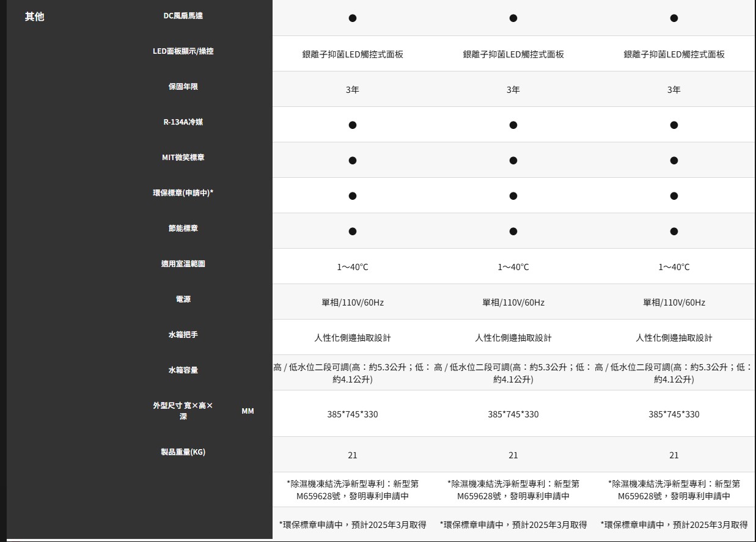Click the 電源 row label
Viewport: 756px width, 542px height.
[183, 299]
